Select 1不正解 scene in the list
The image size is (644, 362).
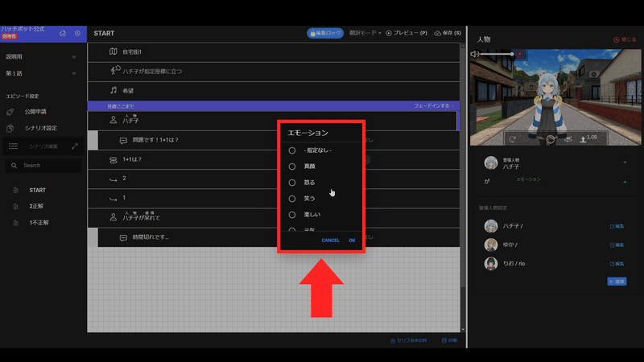(39, 223)
